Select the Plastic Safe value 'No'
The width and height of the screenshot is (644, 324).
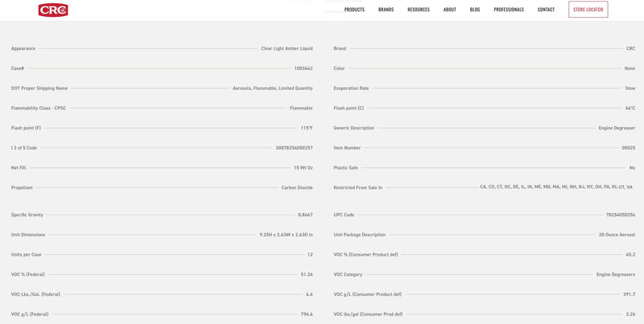(633, 168)
